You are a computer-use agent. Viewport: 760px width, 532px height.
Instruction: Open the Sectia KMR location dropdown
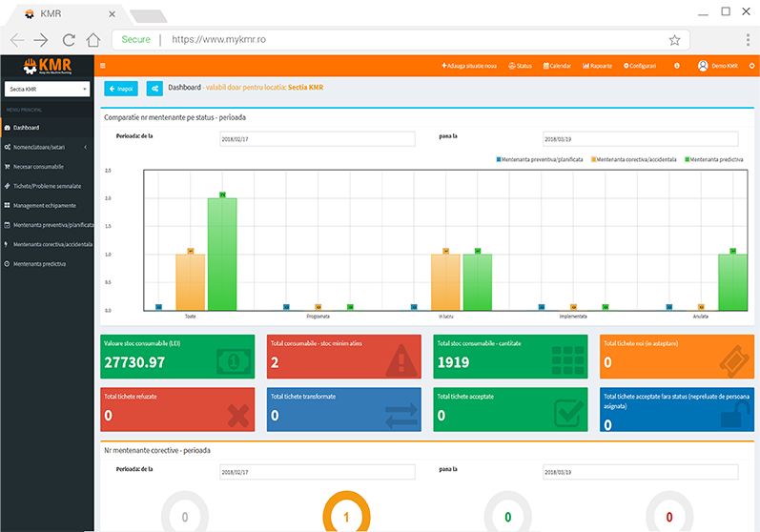point(48,89)
